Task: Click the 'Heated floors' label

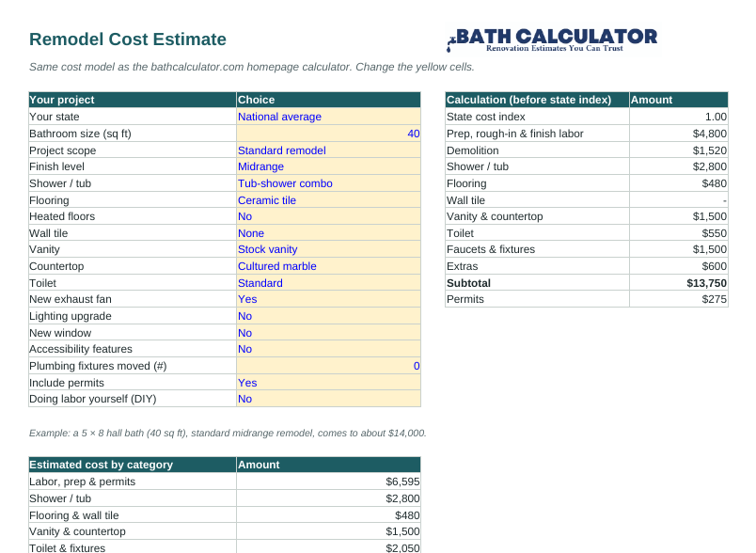Action: 62,216
